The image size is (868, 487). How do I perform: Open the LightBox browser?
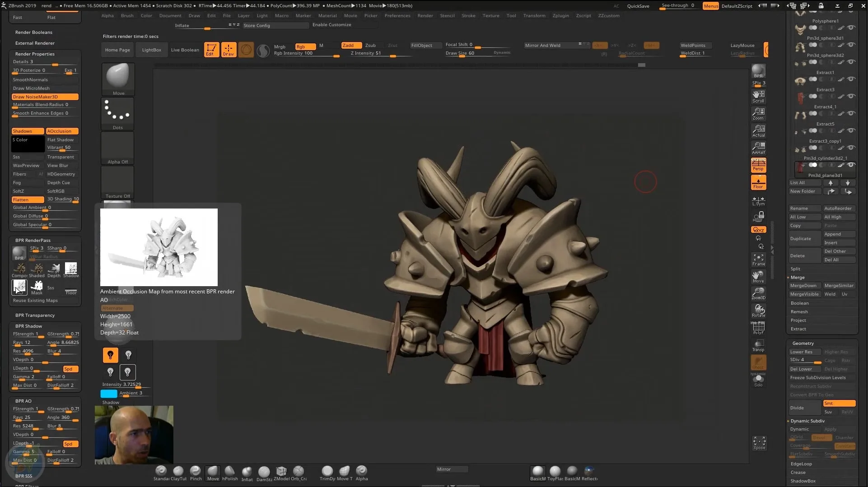151,50
